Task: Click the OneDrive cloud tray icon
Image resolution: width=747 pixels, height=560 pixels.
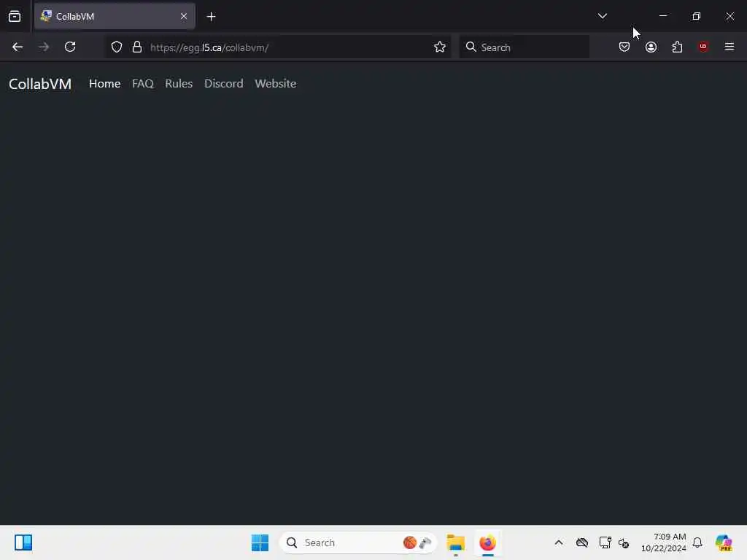Action: (581, 542)
